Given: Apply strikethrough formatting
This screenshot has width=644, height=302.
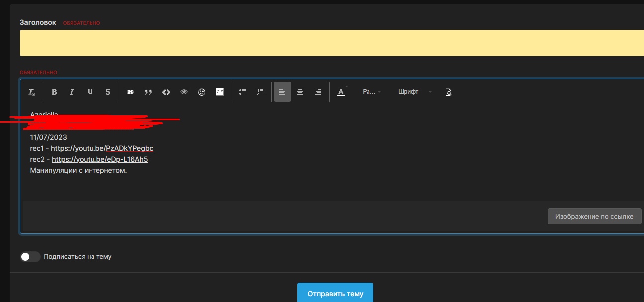Looking at the screenshot, I should (108, 92).
